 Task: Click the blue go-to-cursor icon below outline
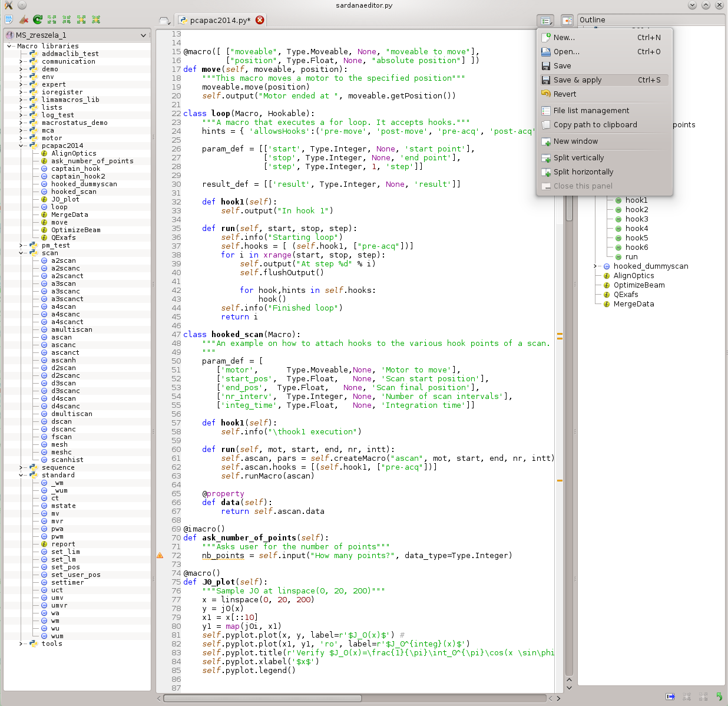pyautogui.click(x=670, y=697)
